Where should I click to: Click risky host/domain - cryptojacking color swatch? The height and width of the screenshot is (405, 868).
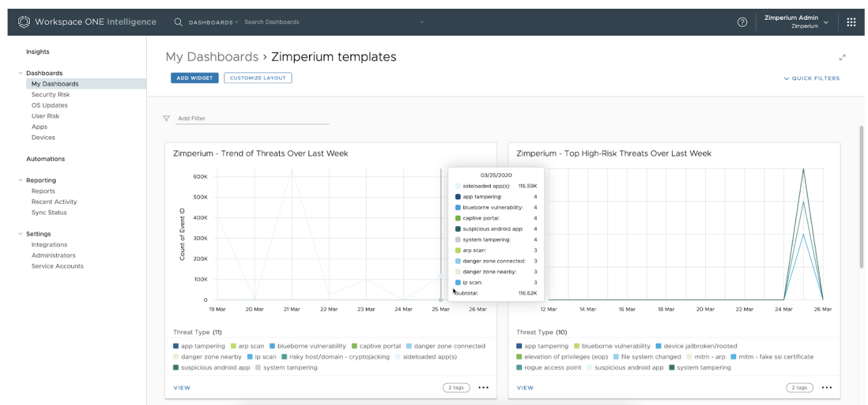(x=284, y=357)
